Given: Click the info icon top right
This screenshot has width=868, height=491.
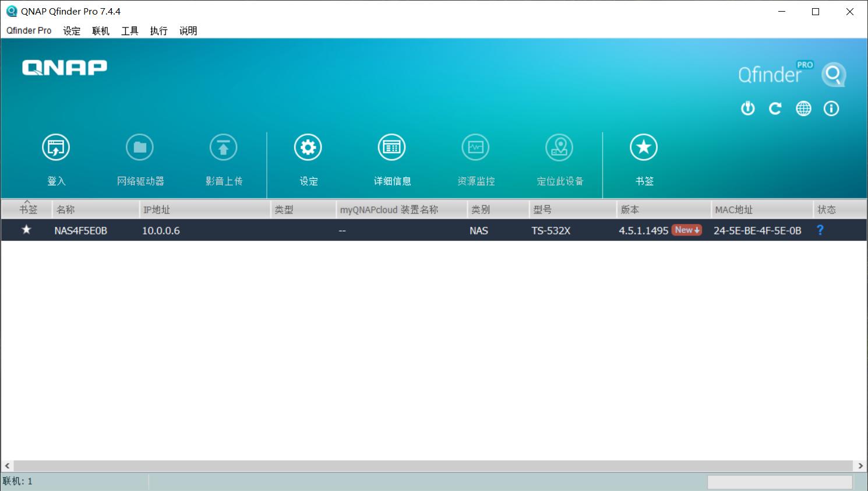Looking at the screenshot, I should click(x=831, y=108).
